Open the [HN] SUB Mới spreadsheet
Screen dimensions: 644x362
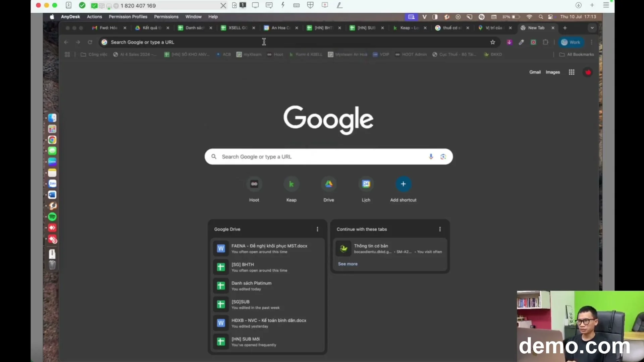point(268,342)
